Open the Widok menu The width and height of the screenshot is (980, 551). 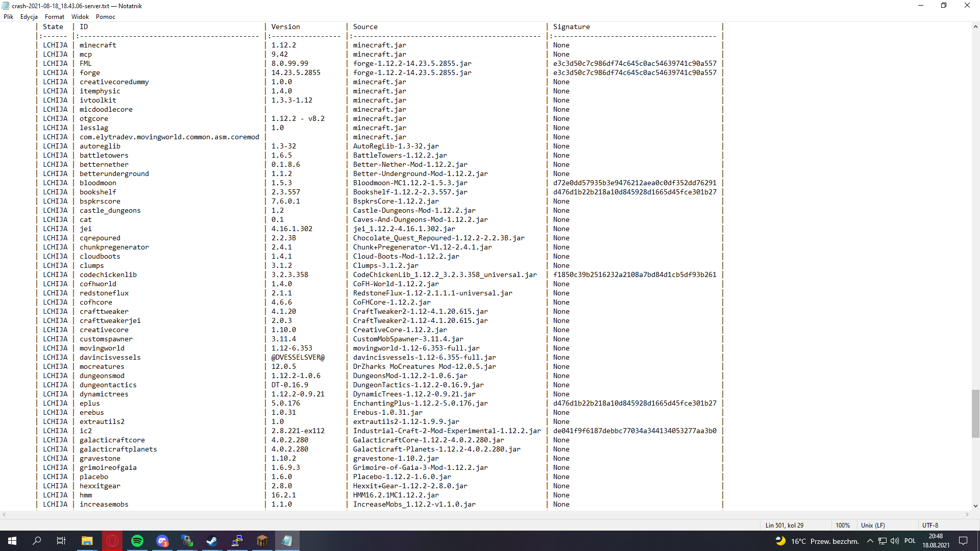(80, 17)
